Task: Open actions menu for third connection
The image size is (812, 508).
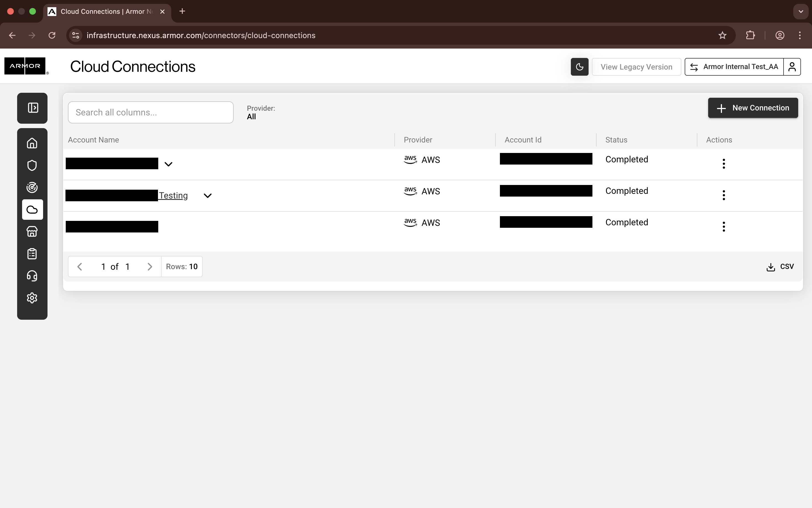Action: 724,227
